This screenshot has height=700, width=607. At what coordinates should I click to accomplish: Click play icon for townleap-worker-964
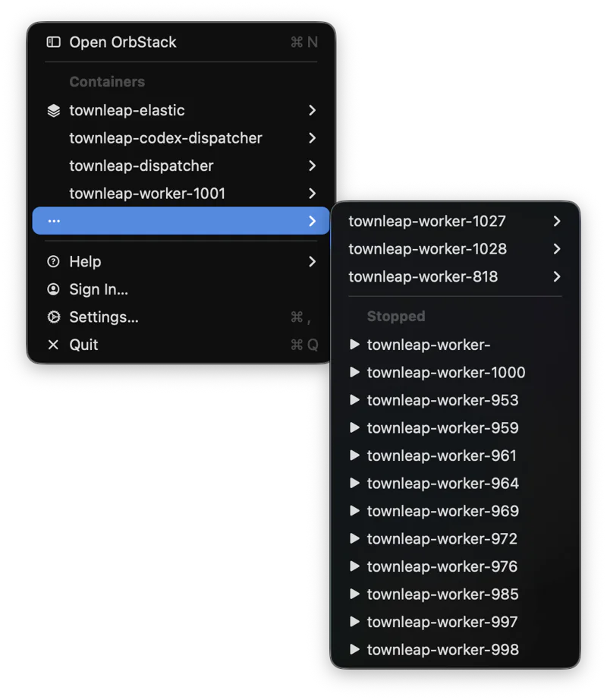(x=354, y=483)
